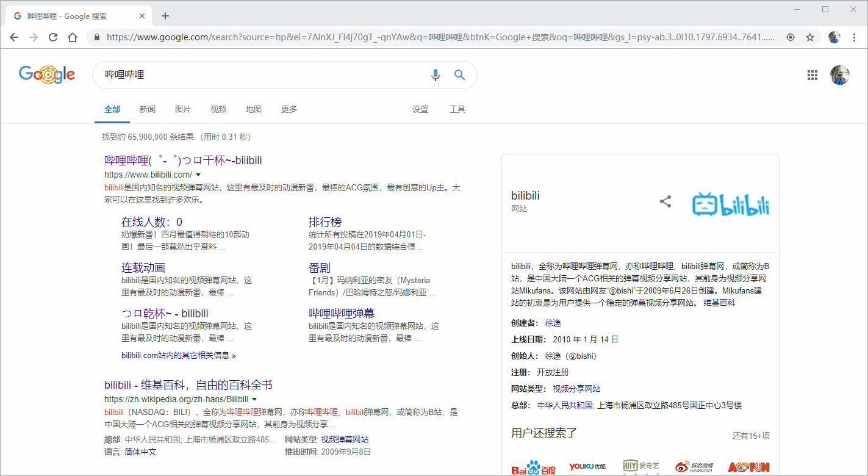Share the bilibili knowledge panel
Screen dimensions: 868x476
point(665,201)
